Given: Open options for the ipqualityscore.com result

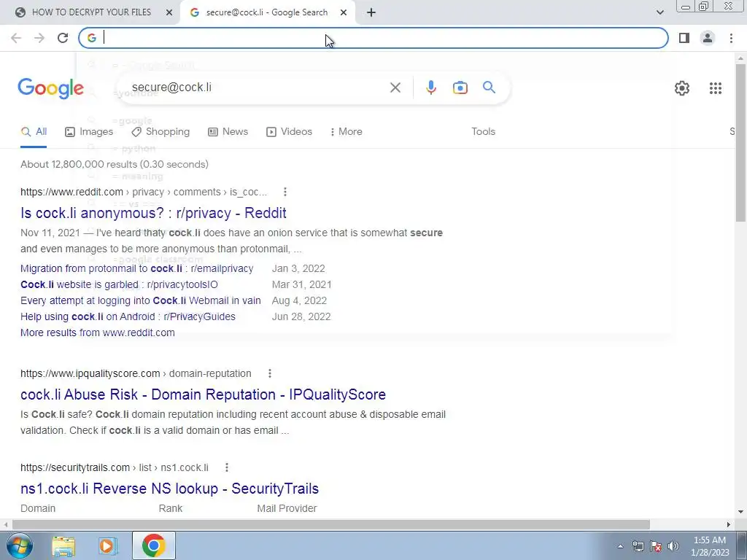Looking at the screenshot, I should [270, 374].
